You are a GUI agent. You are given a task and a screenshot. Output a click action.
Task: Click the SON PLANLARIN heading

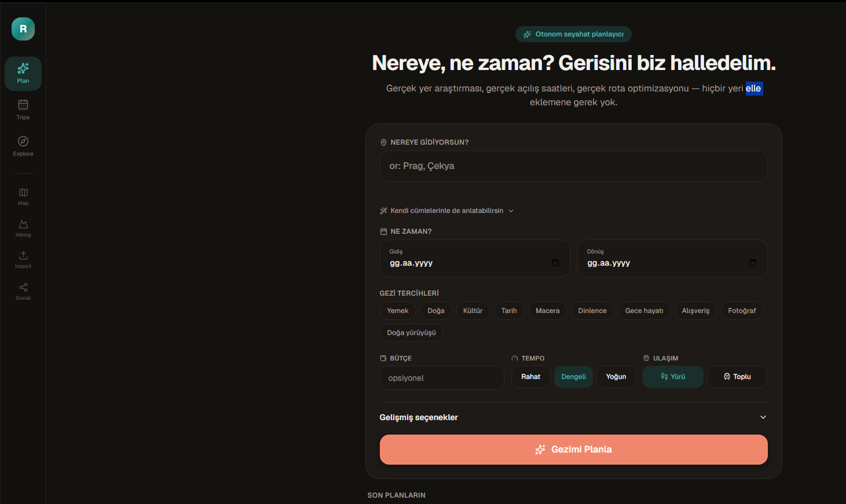point(396,495)
